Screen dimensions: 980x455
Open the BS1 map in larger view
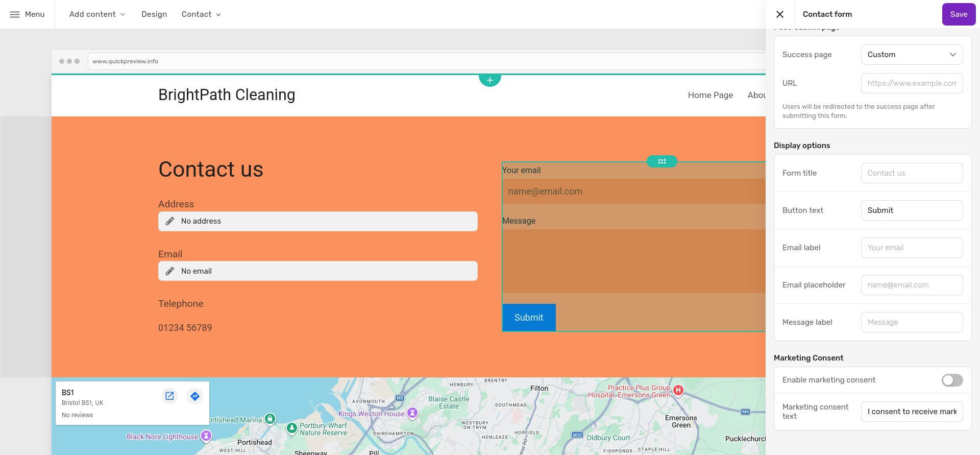pos(170,396)
